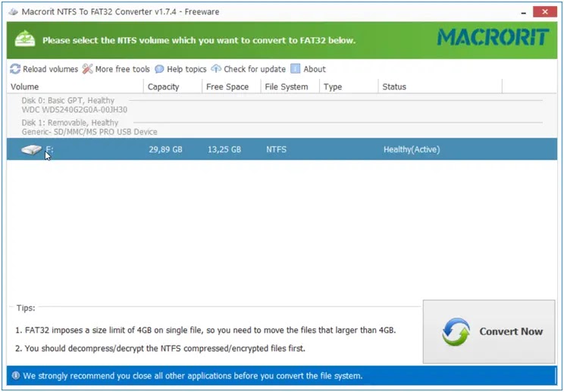Sort by Capacity column header

tap(173, 86)
